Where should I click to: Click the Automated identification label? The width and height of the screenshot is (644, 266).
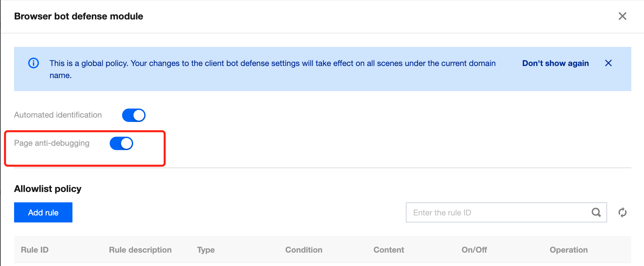pyautogui.click(x=58, y=115)
